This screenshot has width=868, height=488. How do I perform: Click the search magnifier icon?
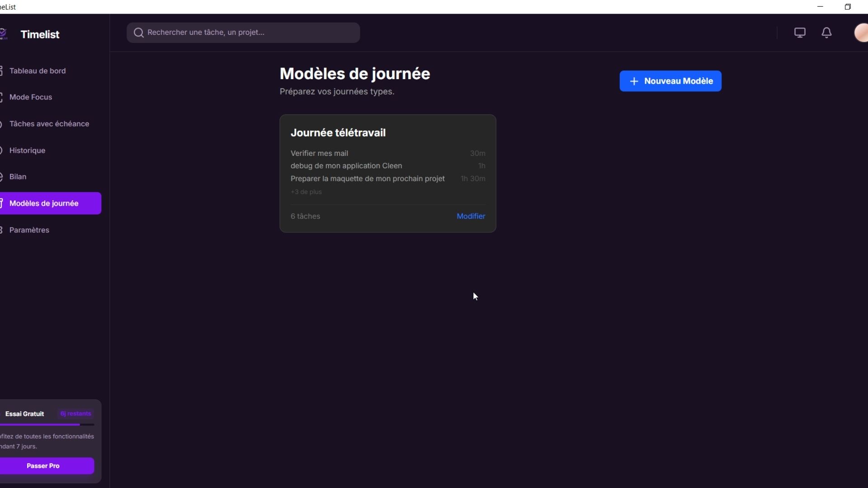pos(139,32)
